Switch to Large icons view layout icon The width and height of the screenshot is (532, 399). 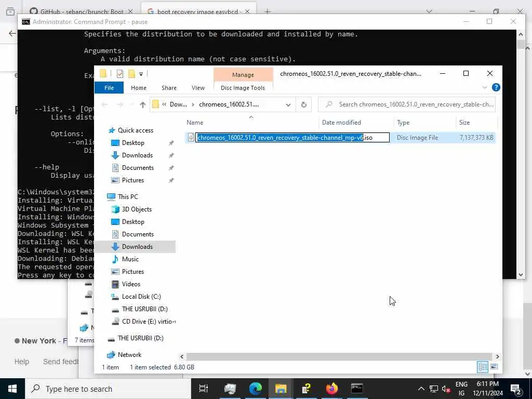(494, 367)
